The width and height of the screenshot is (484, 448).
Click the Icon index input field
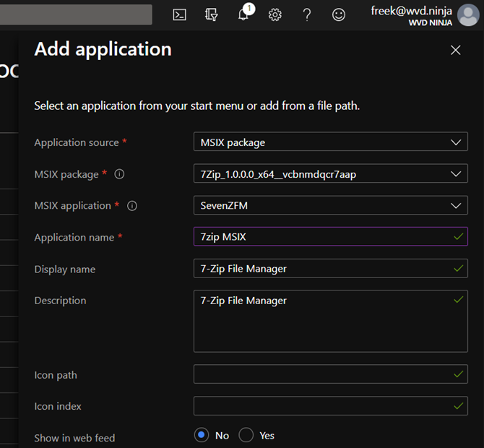coord(331,405)
